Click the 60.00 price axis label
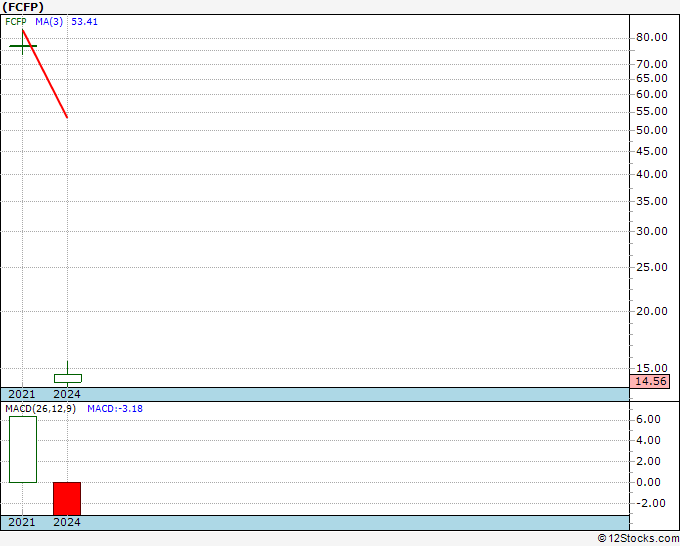This screenshot has height=546, width=680. pyautogui.click(x=652, y=95)
